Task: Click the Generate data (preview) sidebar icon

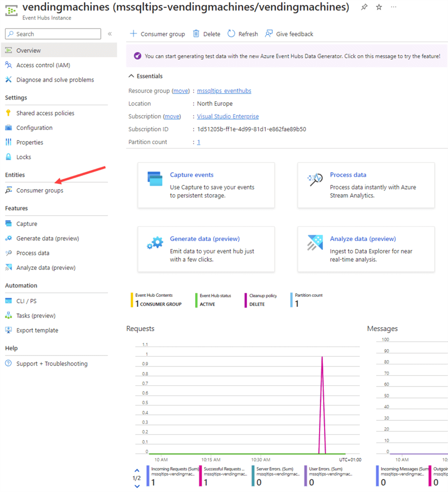Action: pyautogui.click(x=8, y=238)
